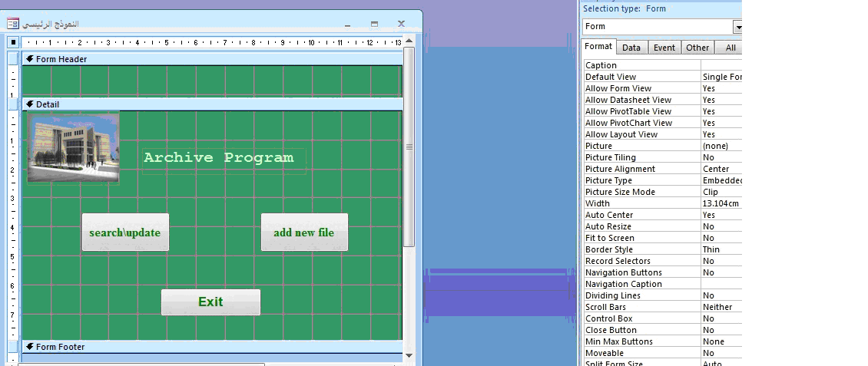Click the form selector square at ruler corner
Viewport: 868px width, 366px height.
pyautogui.click(x=13, y=42)
